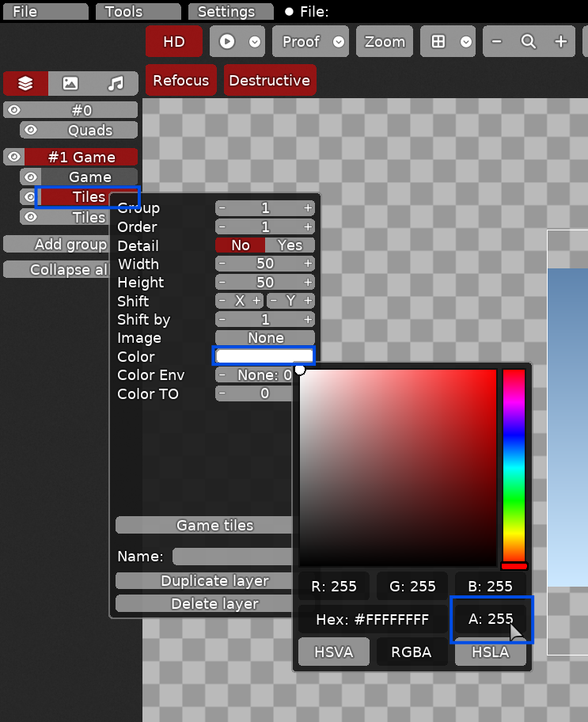Toggle visibility of the bottom Tiles layer

pos(31,216)
